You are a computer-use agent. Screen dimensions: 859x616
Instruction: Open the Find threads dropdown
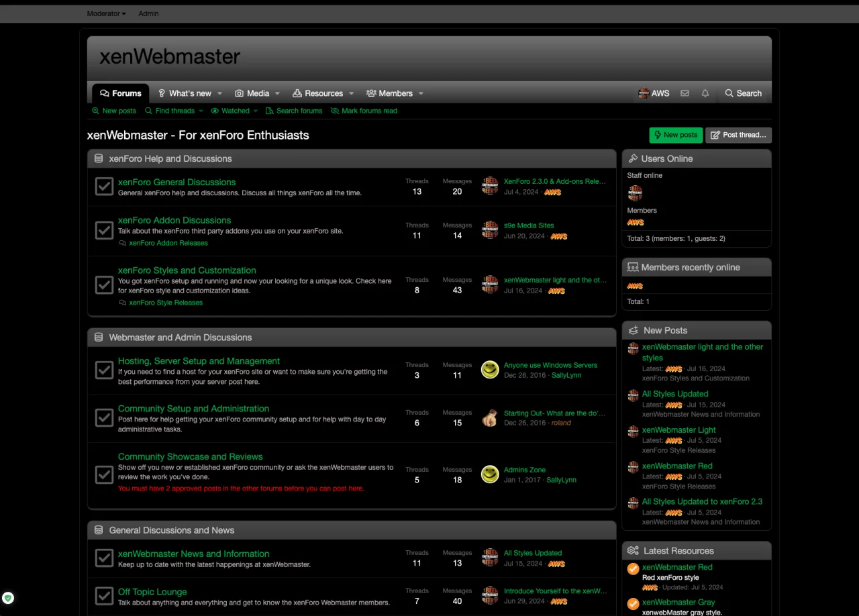[173, 111]
